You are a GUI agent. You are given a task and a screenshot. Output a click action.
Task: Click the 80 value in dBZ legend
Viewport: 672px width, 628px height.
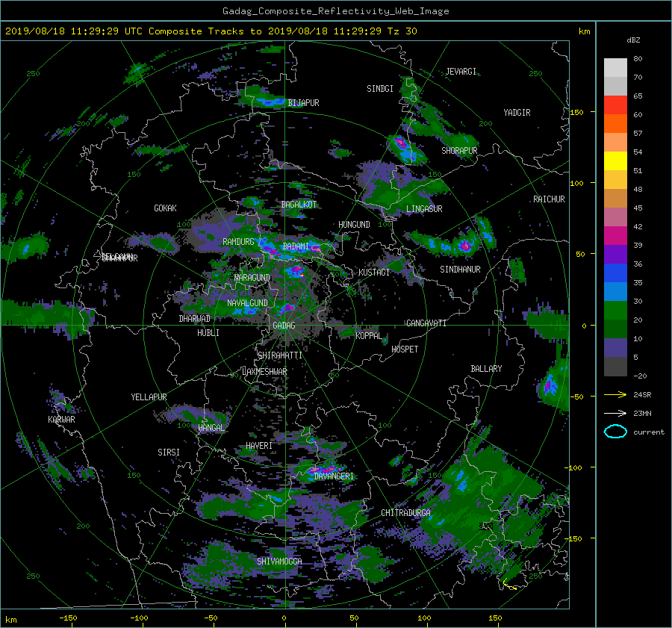[638, 59]
